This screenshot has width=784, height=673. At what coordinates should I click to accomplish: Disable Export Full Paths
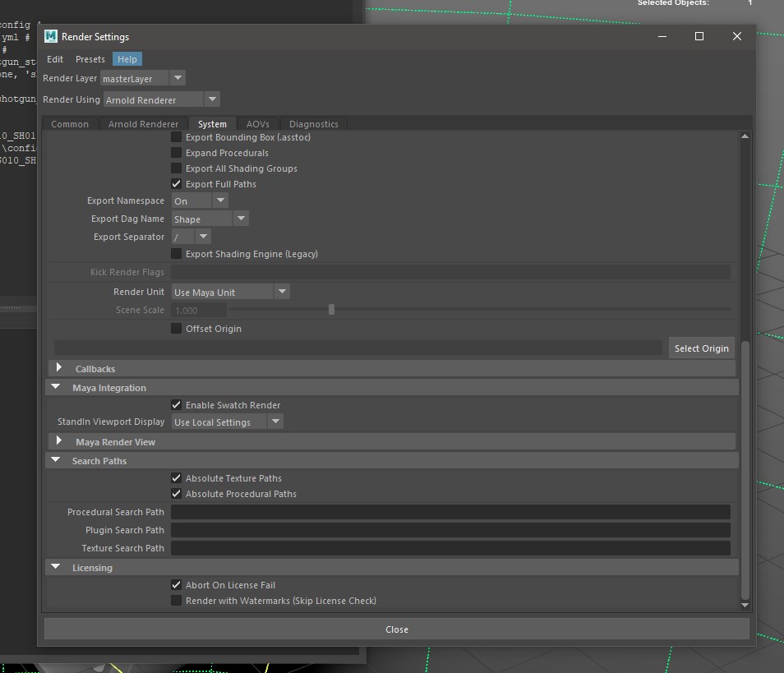click(176, 183)
